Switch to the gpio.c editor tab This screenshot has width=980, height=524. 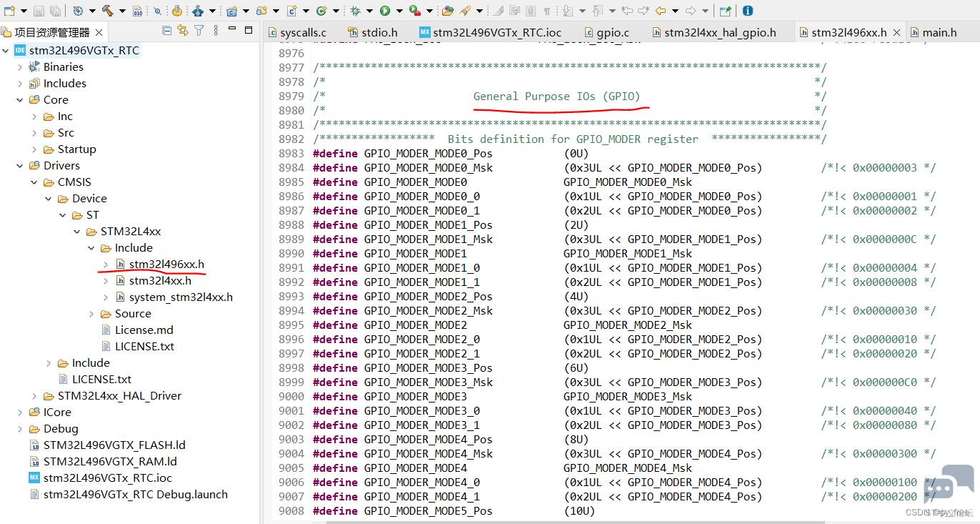click(606, 32)
